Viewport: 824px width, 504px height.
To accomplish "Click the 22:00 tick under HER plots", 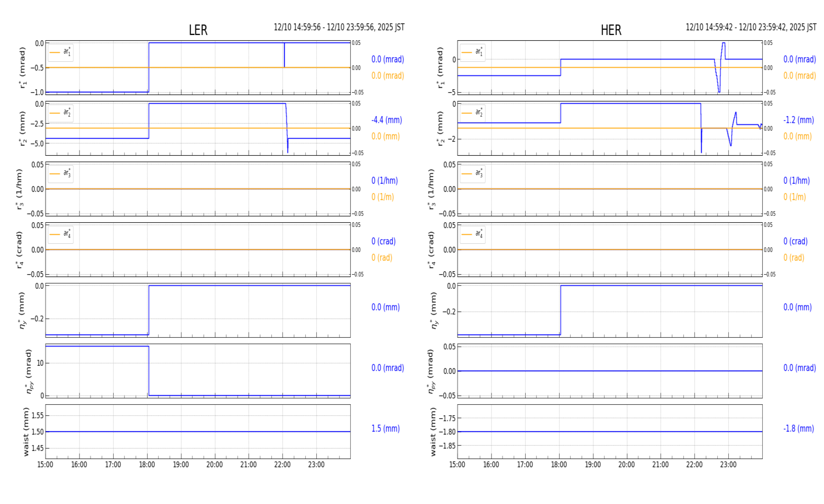I will [694, 465].
